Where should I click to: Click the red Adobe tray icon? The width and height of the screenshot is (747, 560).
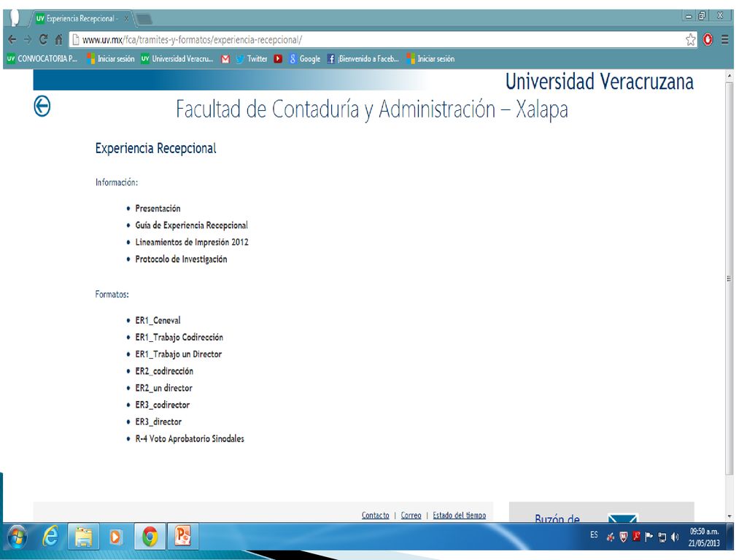(636, 537)
